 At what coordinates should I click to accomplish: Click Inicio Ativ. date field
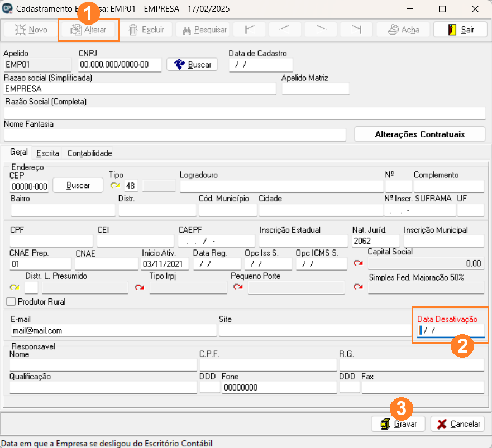[165, 264]
